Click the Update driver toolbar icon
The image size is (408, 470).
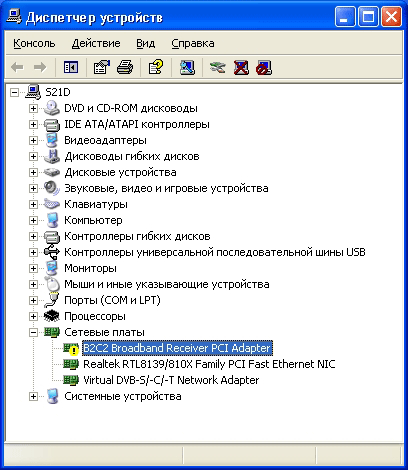(x=217, y=67)
